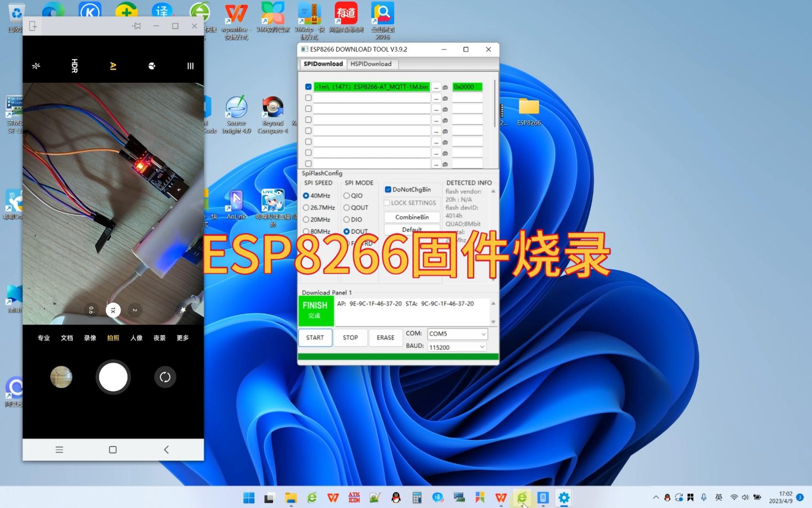Open ATK XCOM from the taskbar
Screen dimensions: 812x508
354,498
